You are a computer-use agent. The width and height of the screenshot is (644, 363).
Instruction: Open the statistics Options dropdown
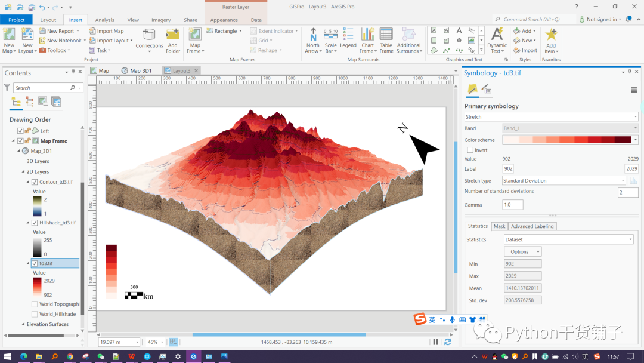pos(522,251)
